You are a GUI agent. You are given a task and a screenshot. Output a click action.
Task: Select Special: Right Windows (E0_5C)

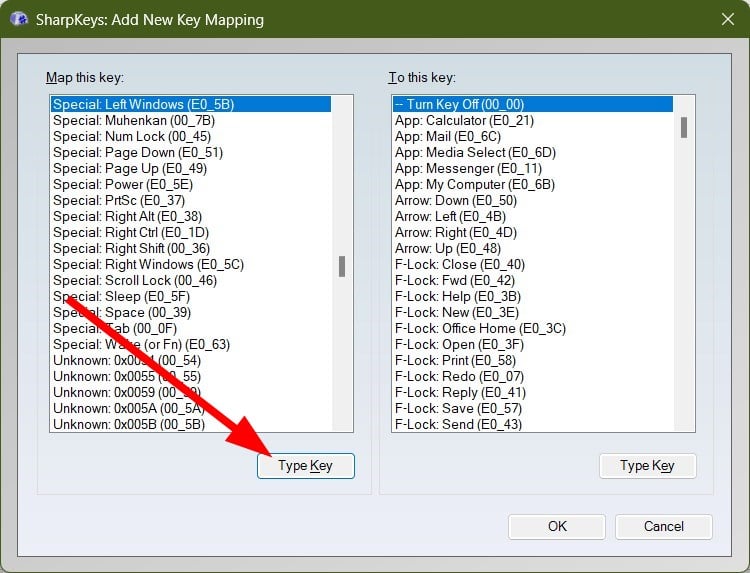point(191,264)
